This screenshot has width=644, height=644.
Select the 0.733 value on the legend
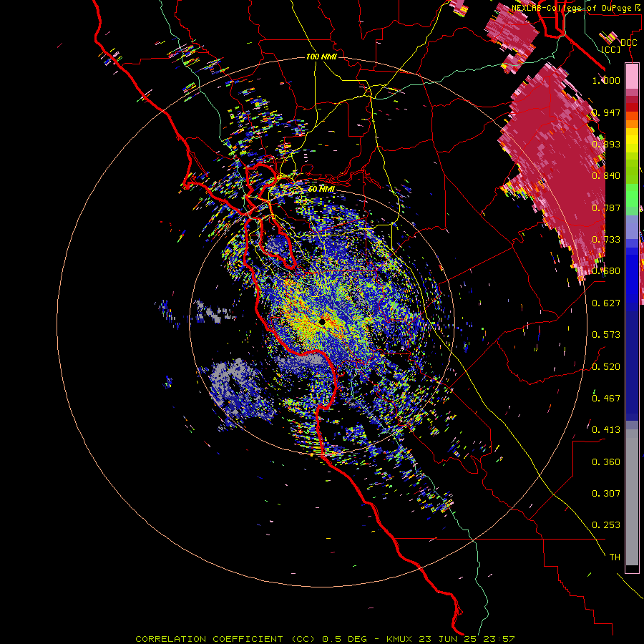click(x=606, y=240)
